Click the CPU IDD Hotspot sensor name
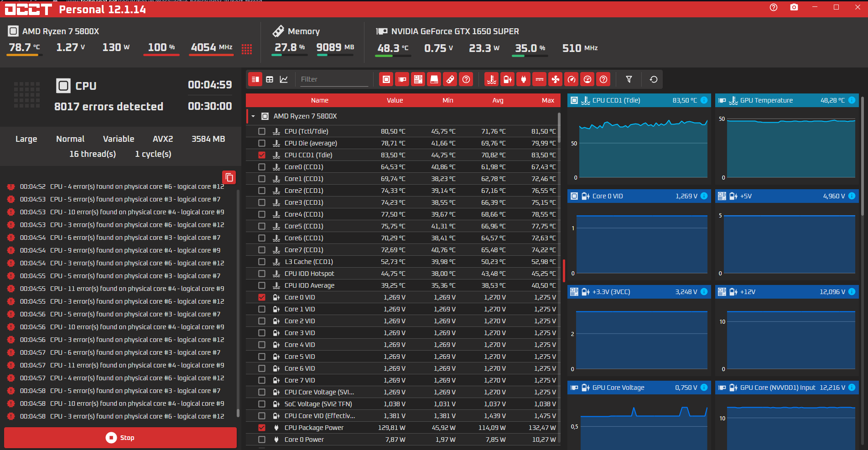868x450 pixels. coord(309,274)
